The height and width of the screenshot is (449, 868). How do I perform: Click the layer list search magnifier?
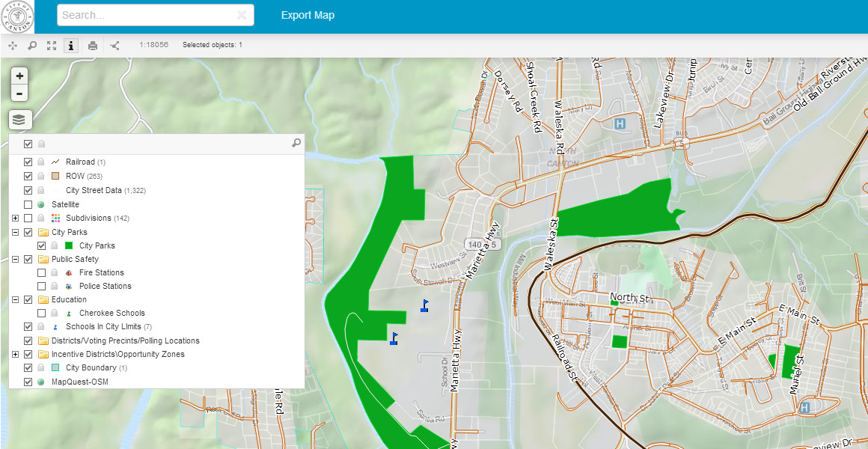tap(296, 143)
